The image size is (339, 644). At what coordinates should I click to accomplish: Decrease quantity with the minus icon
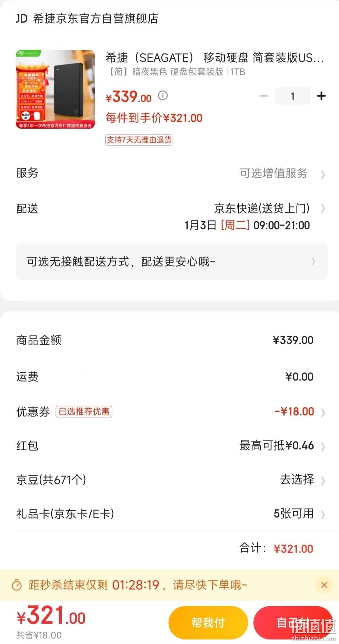(264, 96)
